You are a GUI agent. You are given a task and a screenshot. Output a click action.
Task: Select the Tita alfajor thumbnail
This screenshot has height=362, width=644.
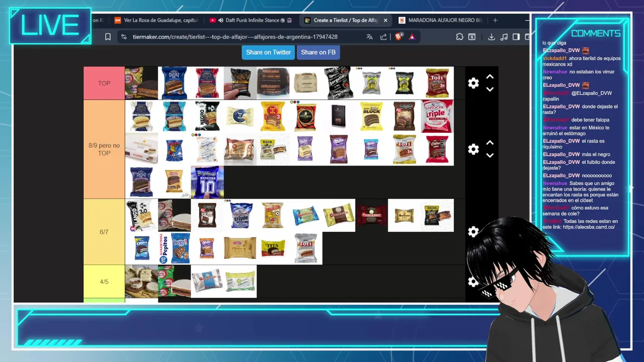(273, 248)
